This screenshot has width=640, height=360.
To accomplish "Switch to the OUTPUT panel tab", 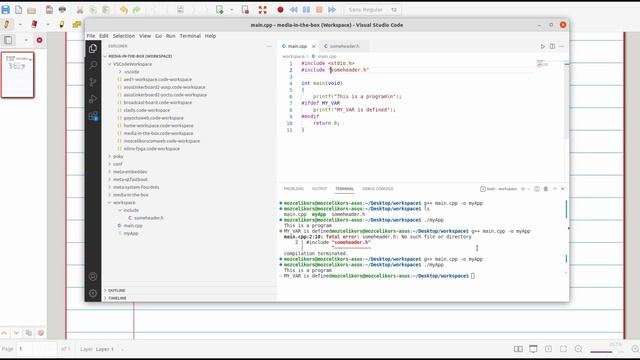I will (320, 189).
